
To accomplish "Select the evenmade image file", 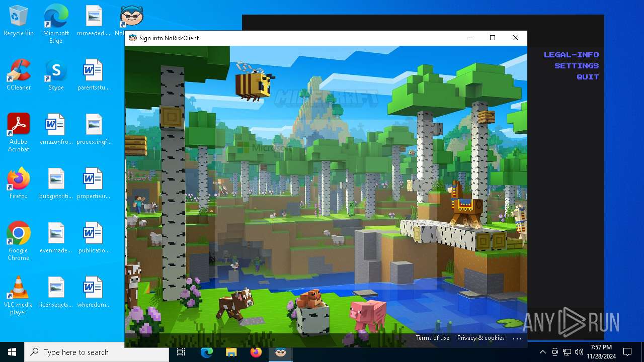I will pyautogui.click(x=56, y=238).
